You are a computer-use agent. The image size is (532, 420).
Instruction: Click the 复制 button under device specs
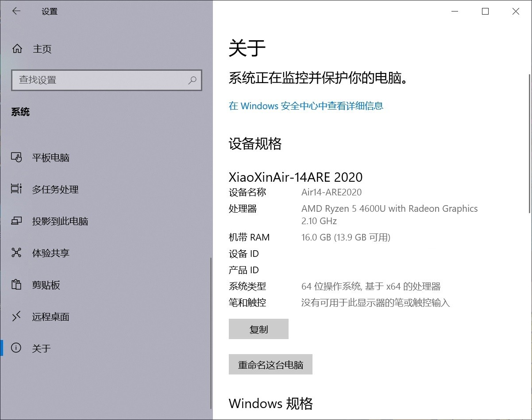point(258,329)
